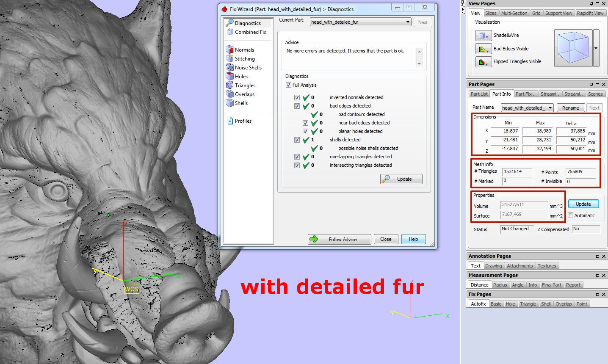Click the # Points value field
Viewport: 608px width, 364px height.
coord(581,172)
